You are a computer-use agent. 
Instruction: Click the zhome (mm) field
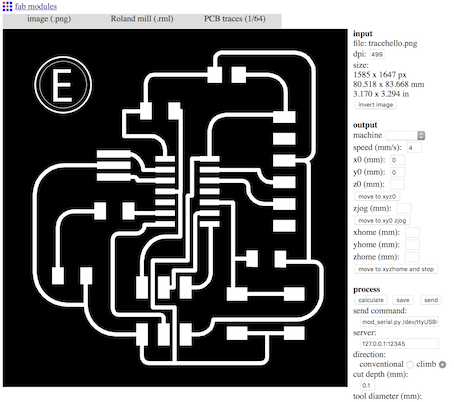coord(412,257)
